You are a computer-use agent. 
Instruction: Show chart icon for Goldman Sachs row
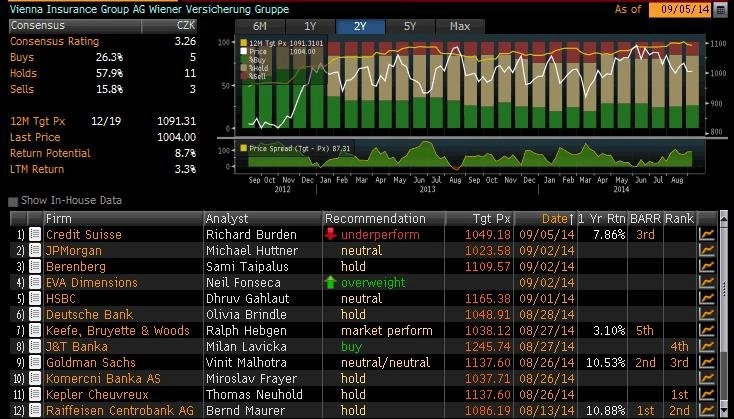pyautogui.click(x=707, y=362)
